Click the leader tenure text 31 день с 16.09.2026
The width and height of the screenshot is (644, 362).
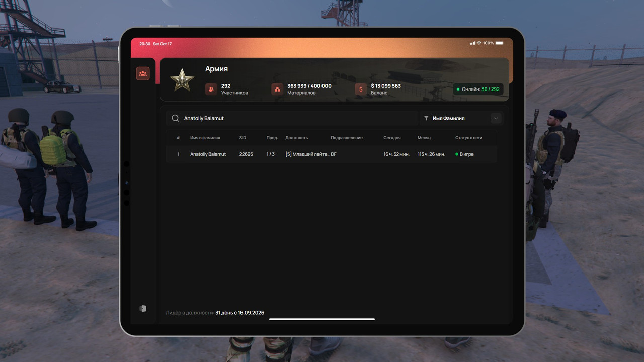coord(239,313)
